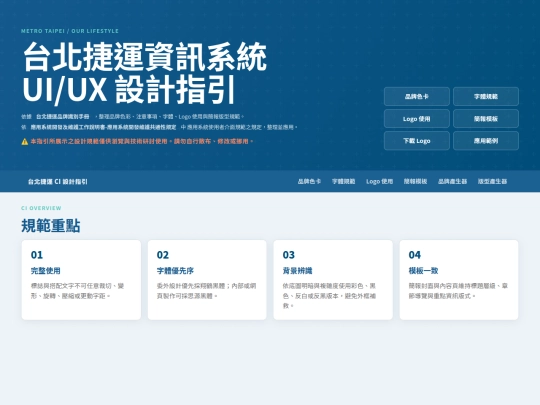This screenshot has width=540, height=405.
Task: Click the 台北捷運 CI 設計指引 site title
Action: click(x=58, y=181)
